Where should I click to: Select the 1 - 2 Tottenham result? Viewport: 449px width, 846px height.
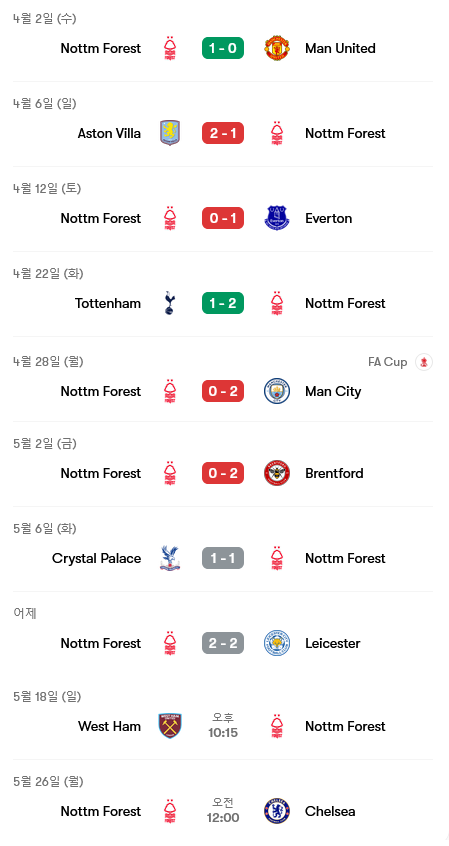(223, 303)
